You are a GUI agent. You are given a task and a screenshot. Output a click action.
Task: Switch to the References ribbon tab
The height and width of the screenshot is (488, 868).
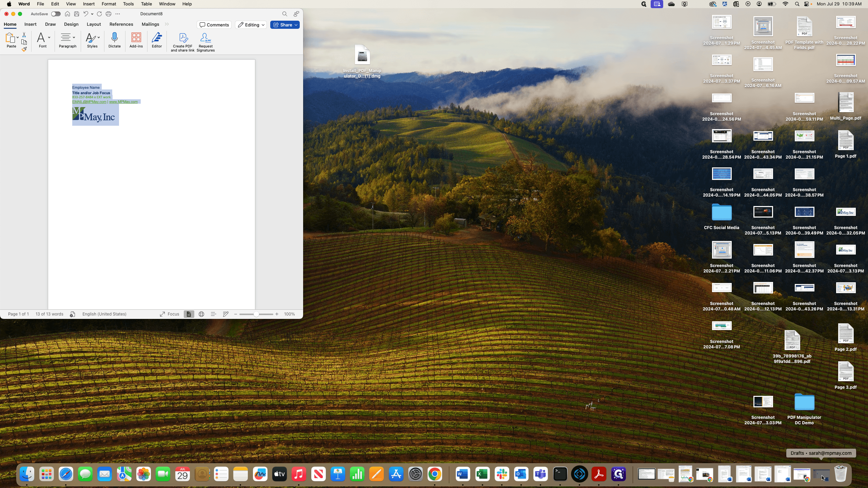coord(121,24)
